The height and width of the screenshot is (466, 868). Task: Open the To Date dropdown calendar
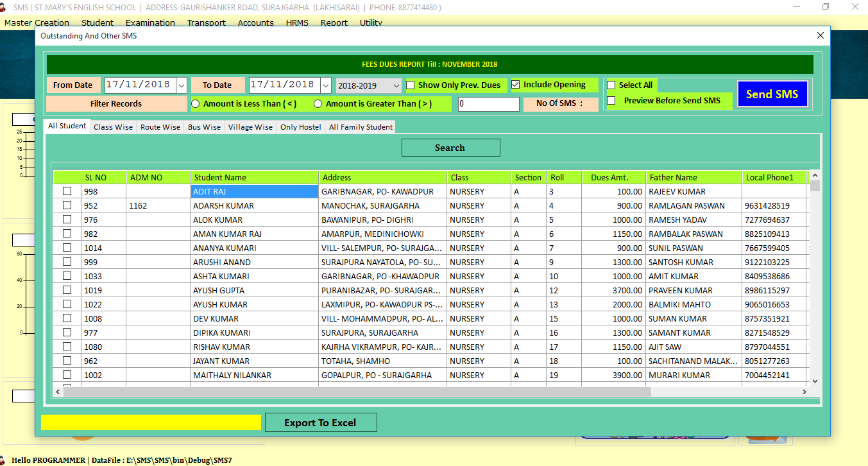[x=325, y=85]
